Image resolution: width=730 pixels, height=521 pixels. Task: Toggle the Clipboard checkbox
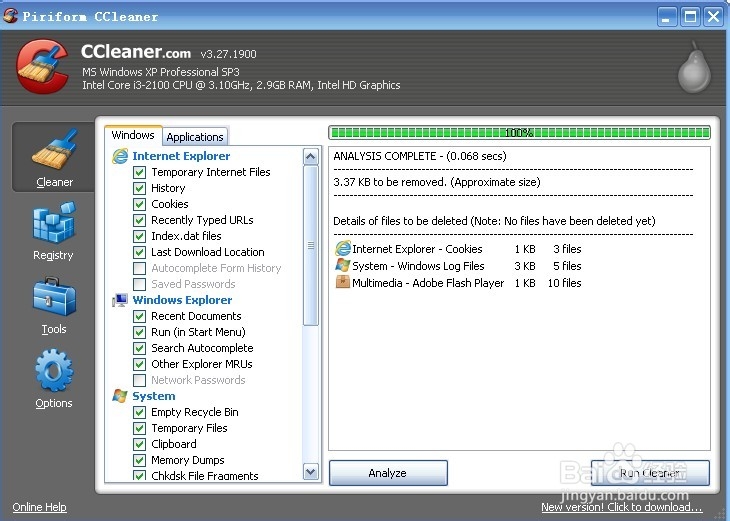(139, 444)
